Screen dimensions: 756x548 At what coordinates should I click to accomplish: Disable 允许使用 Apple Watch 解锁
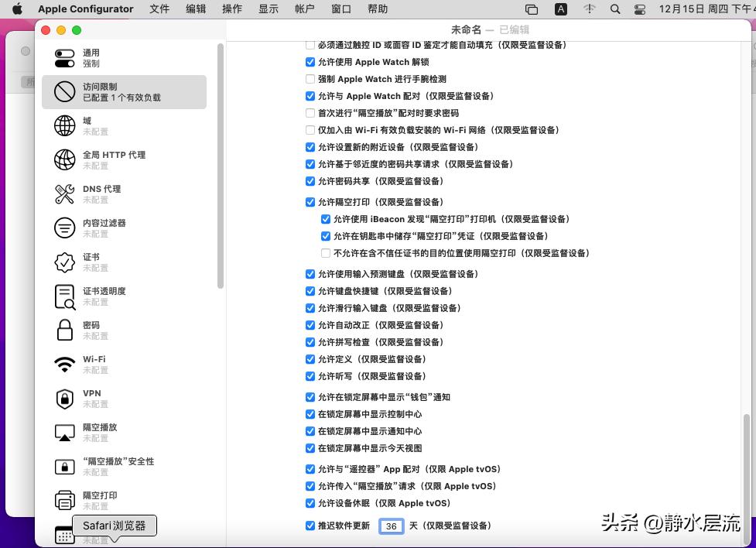click(310, 62)
